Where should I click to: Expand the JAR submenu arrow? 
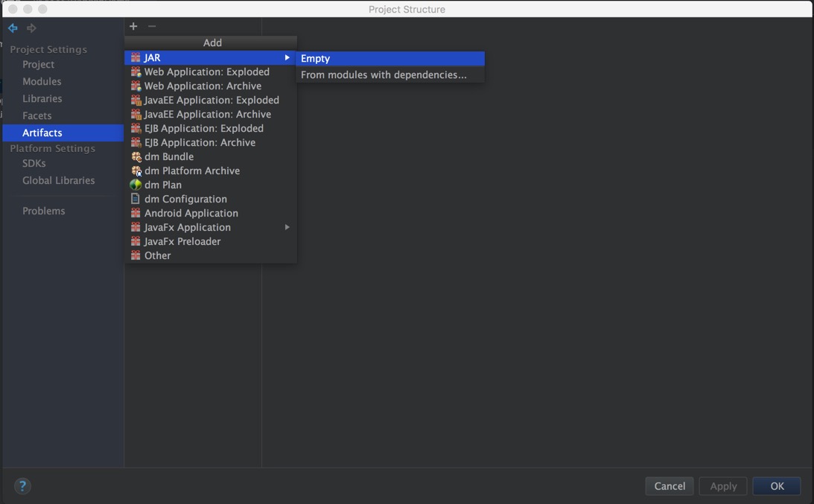pyautogui.click(x=287, y=57)
